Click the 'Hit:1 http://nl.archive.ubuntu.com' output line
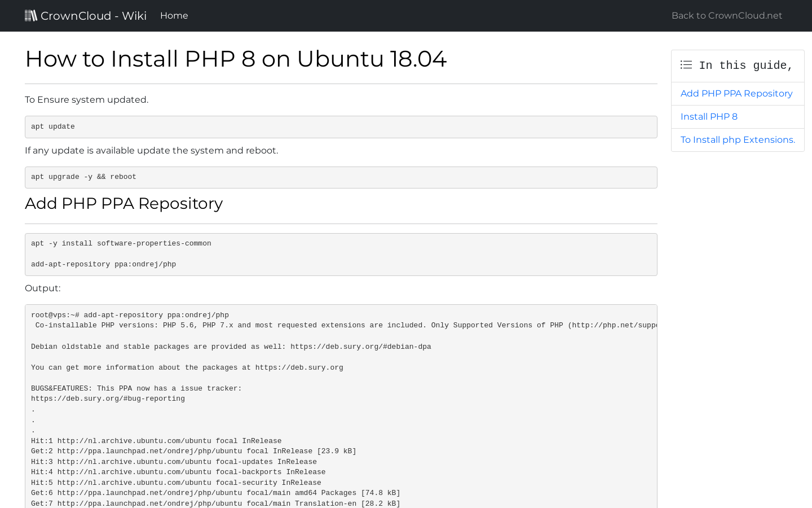 point(156,441)
